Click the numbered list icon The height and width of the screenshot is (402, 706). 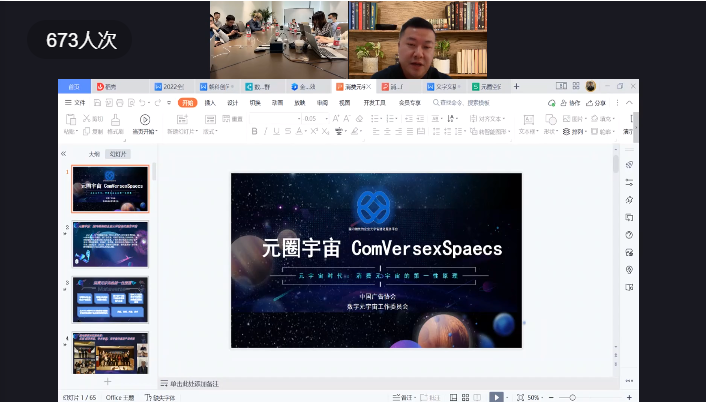[390, 119]
